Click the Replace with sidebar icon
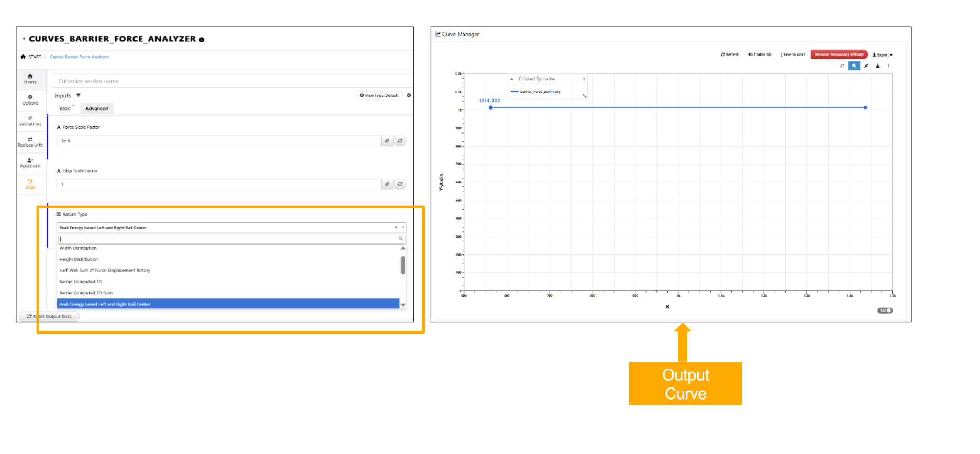Image resolution: width=980 pixels, height=454 pixels. [x=30, y=141]
